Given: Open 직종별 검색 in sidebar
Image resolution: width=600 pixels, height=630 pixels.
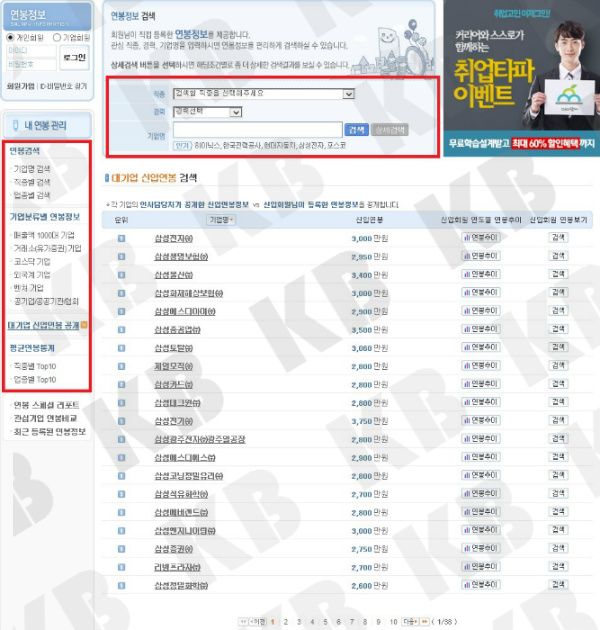Looking at the screenshot, I should tap(32, 182).
